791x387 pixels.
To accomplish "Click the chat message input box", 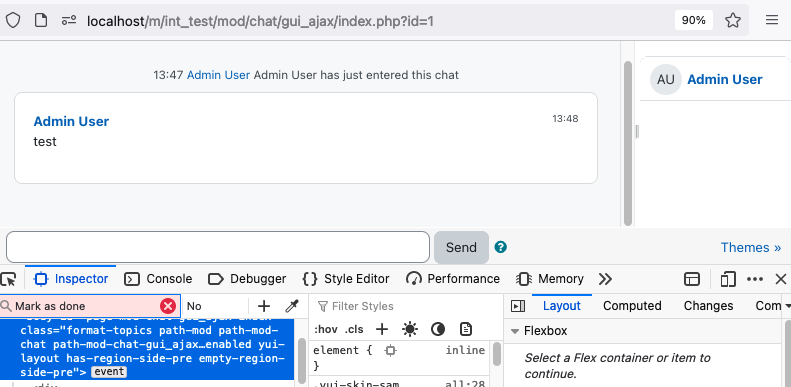I will pos(218,247).
